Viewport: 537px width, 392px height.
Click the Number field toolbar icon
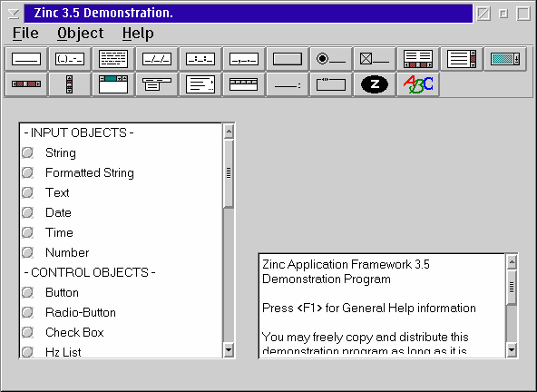point(244,59)
